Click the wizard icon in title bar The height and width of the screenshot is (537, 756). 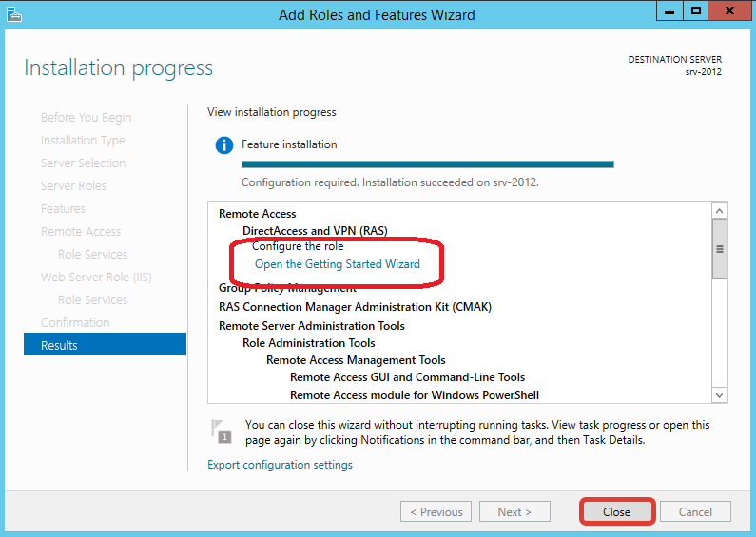(x=14, y=14)
